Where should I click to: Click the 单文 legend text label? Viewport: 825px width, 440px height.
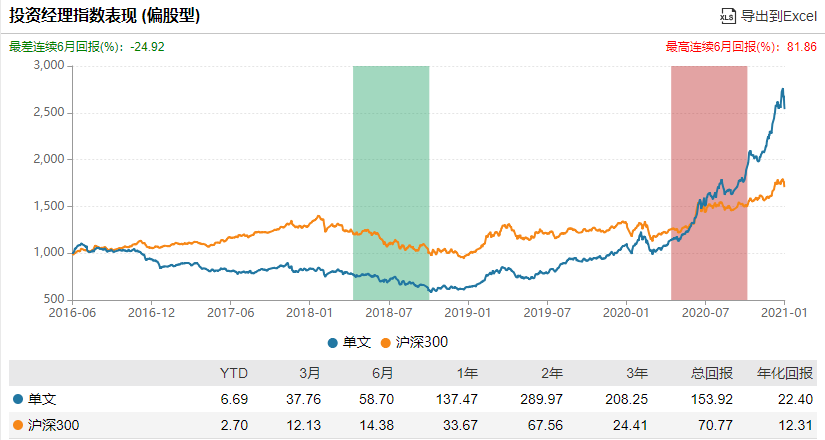(x=357, y=343)
